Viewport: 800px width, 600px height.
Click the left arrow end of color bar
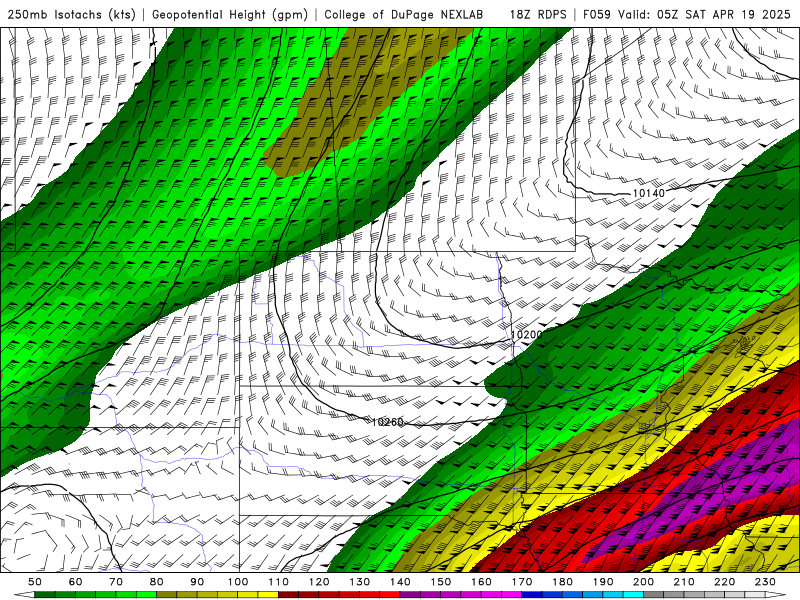24,594
